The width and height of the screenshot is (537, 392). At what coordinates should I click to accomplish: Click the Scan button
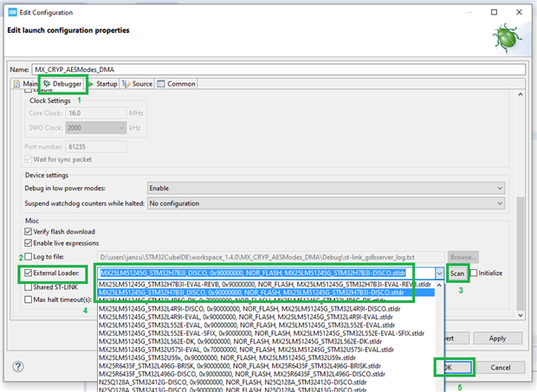[456, 273]
